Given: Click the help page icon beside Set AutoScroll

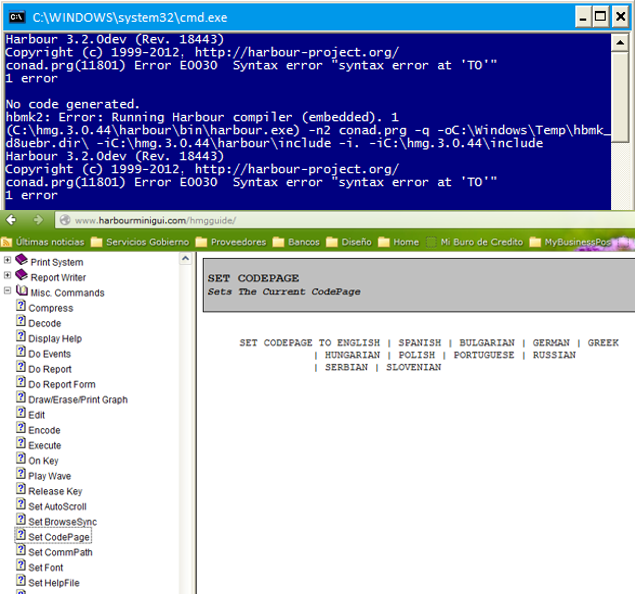Looking at the screenshot, I should click(x=21, y=504).
